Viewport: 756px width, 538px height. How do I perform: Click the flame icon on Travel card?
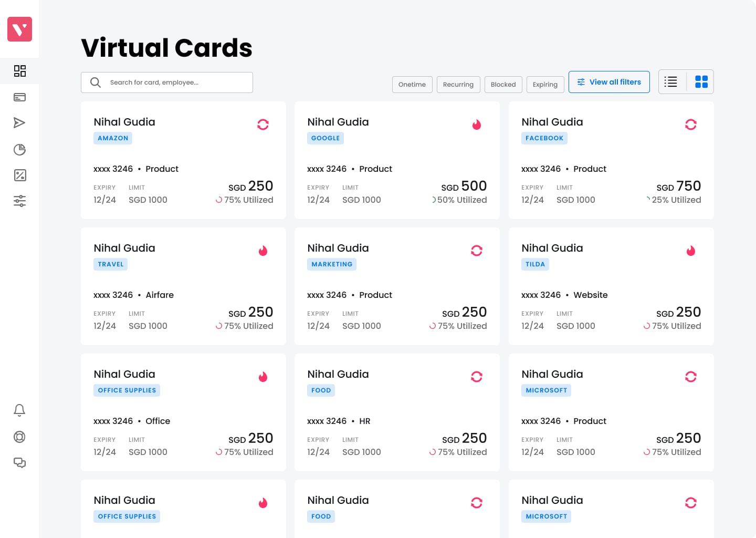click(263, 251)
